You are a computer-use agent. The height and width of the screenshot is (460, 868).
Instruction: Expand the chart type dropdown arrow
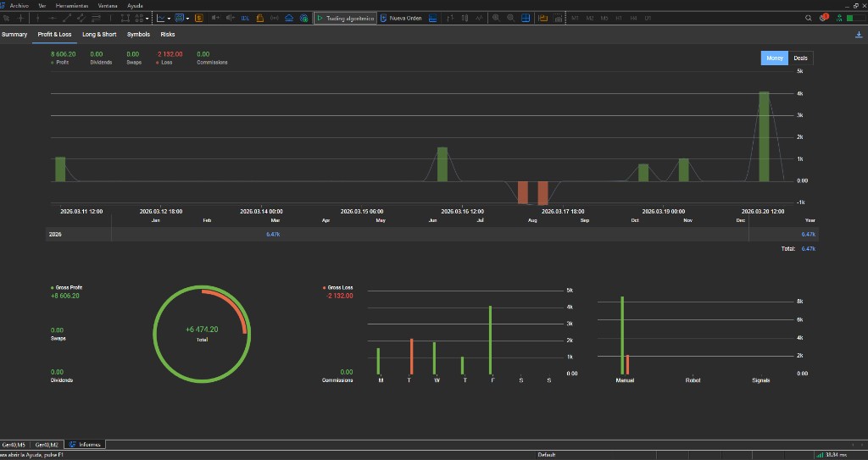169,18
